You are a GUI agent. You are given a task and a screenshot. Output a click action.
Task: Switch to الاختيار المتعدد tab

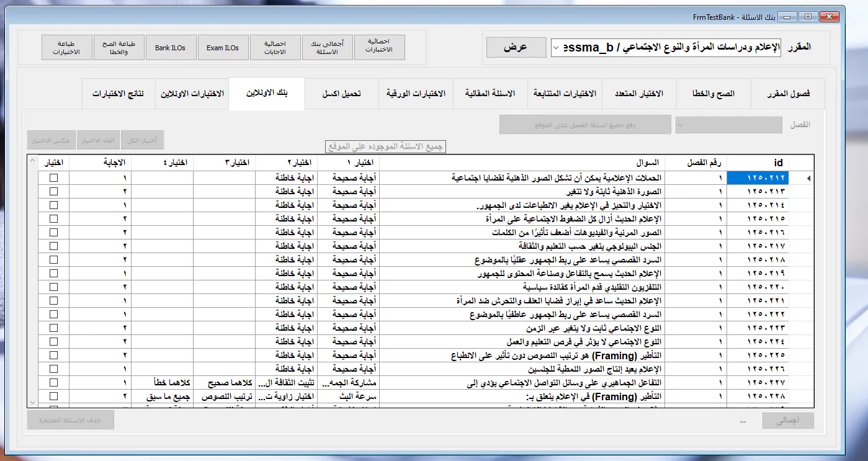639,94
